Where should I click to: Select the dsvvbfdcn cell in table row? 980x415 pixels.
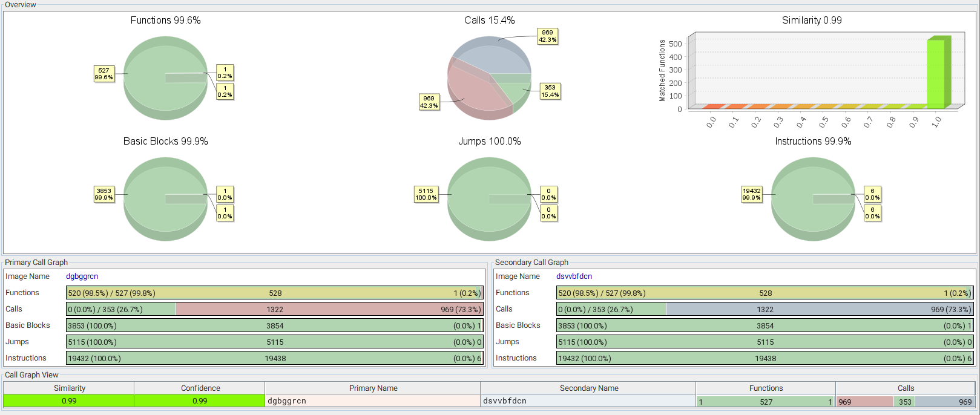[588, 401]
